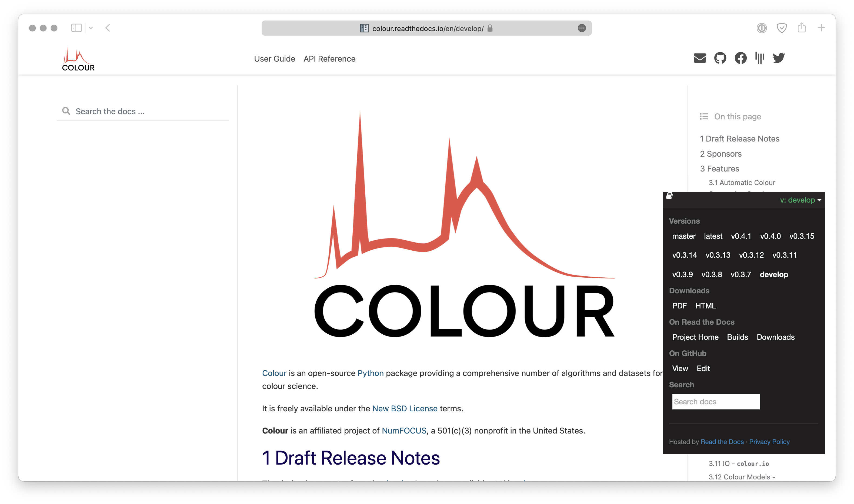854x504 pixels.
Task: Jump to 2 Sponsors in page contents
Action: (720, 154)
